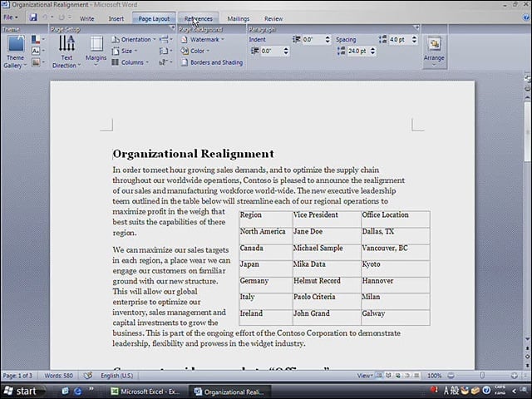Viewport: 532px width, 399px height.
Task: Open the File menu
Action: click(11, 17)
